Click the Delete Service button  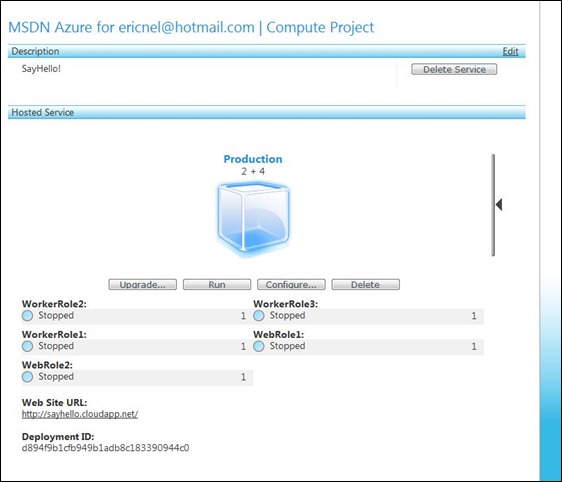click(454, 69)
